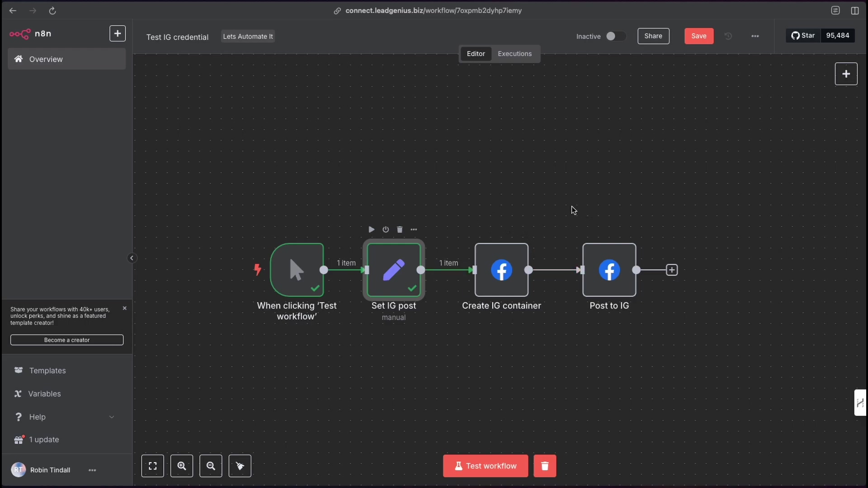Image resolution: width=868 pixels, height=488 pixels.
Task: Open more options for Set IG post node
Action: 414,230
